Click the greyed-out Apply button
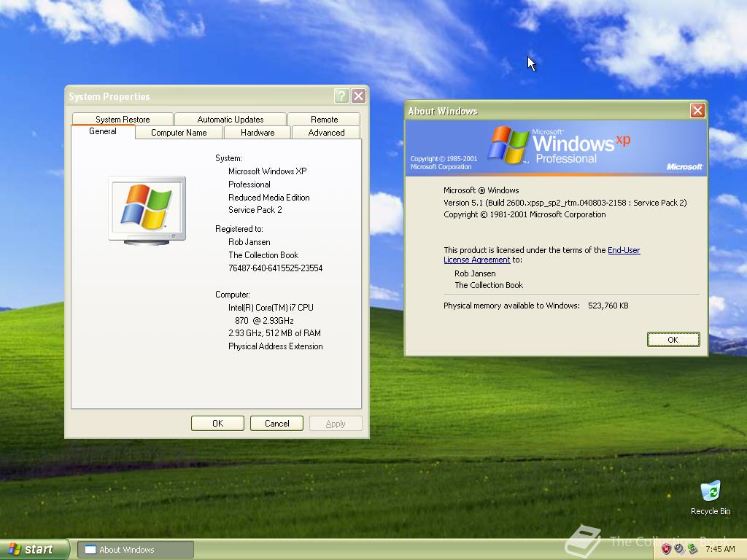 pos(336,424)
